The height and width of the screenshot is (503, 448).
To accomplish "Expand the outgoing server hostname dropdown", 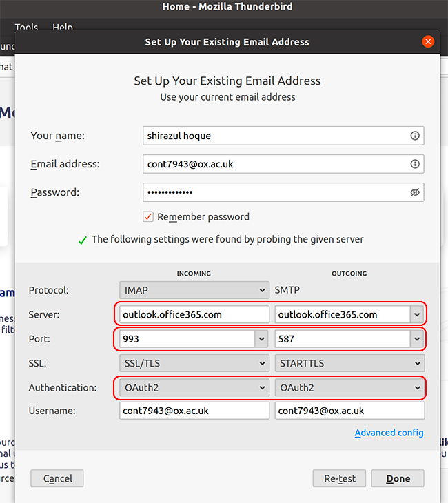I will (416, 314).
